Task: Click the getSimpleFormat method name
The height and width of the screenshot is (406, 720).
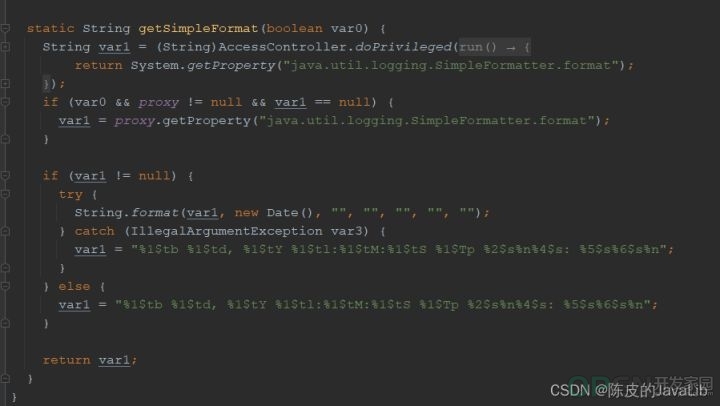Action: click(x=198, y=28)
